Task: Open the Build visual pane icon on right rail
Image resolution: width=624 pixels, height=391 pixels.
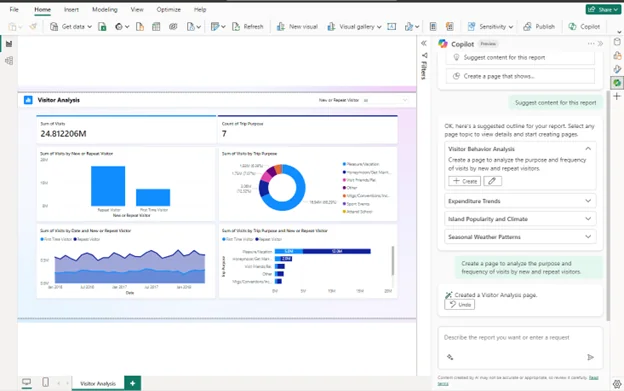Action: click(617, 55)
